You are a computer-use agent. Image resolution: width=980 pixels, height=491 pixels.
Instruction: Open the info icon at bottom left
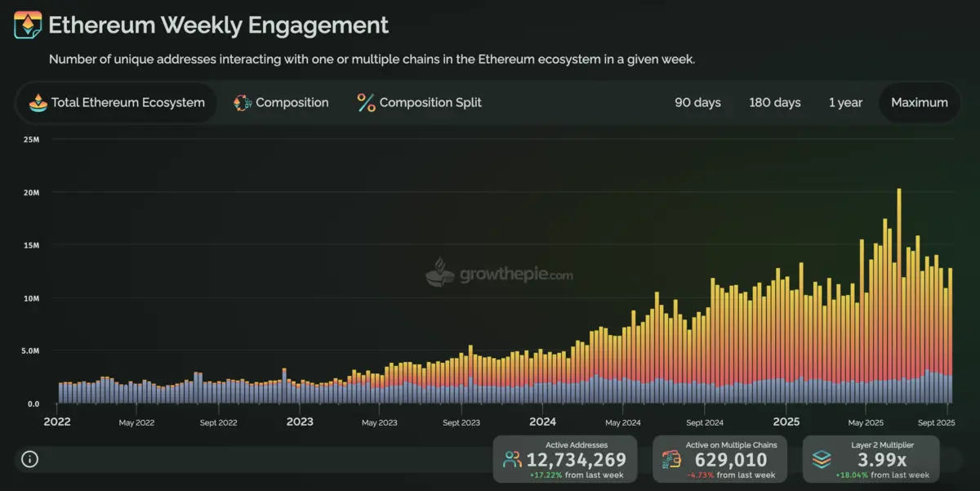30,459
